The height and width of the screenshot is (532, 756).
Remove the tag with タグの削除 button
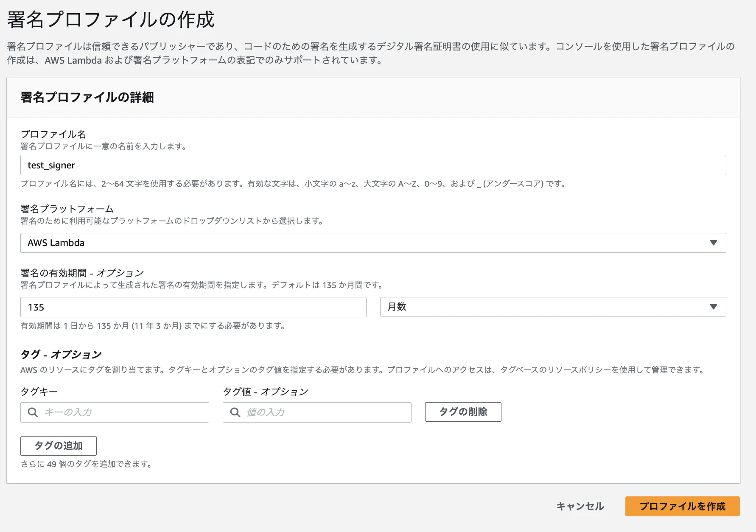(x=463, y=412)
